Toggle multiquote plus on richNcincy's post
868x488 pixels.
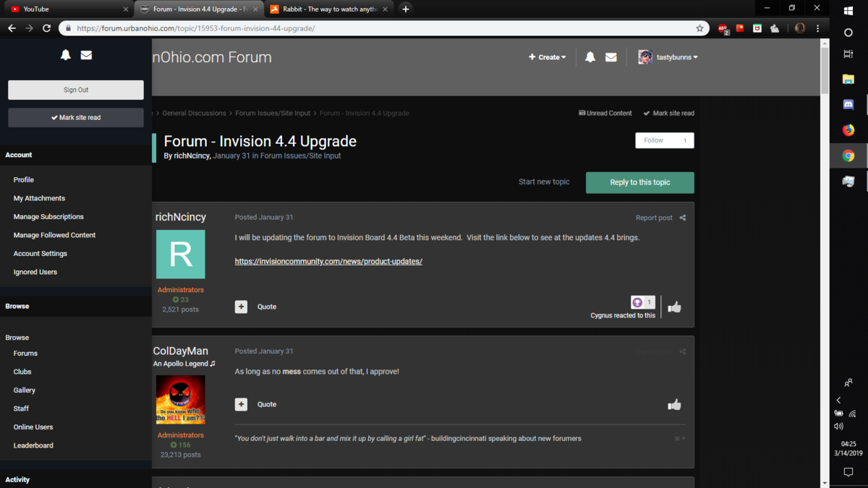point(241,307)
